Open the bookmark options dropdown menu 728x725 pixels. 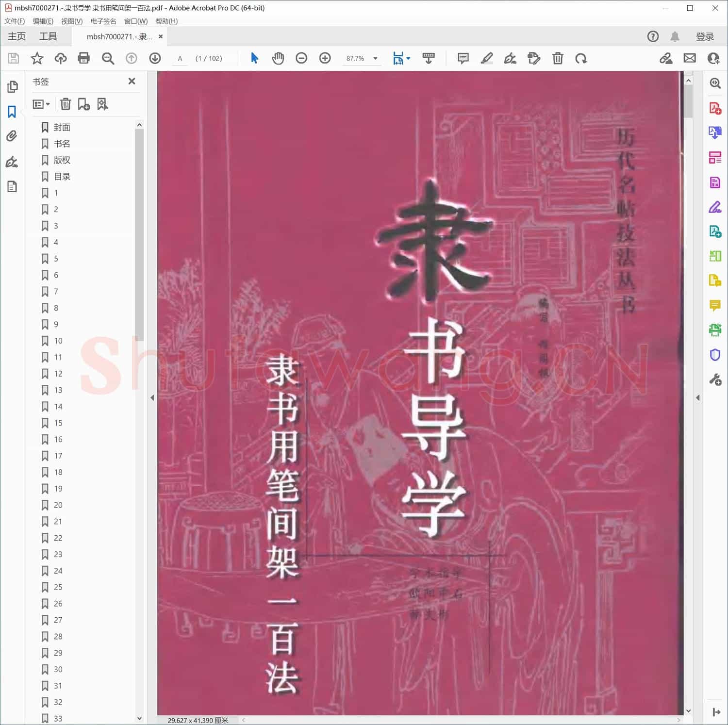click(41, 104)
